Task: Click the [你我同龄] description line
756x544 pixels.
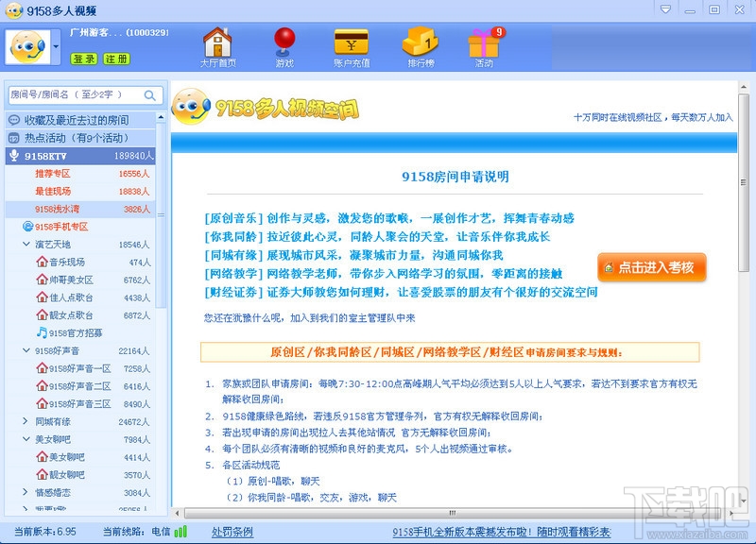Action: point(377,237)
